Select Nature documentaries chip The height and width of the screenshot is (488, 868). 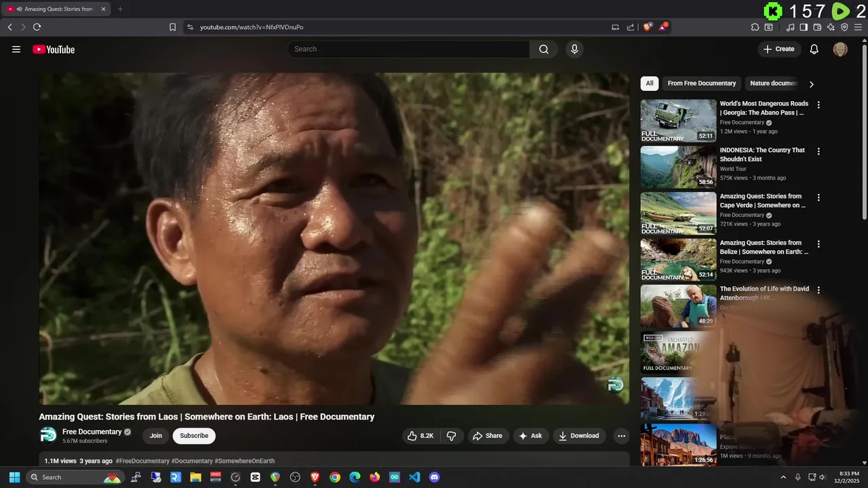coord(773,83)
